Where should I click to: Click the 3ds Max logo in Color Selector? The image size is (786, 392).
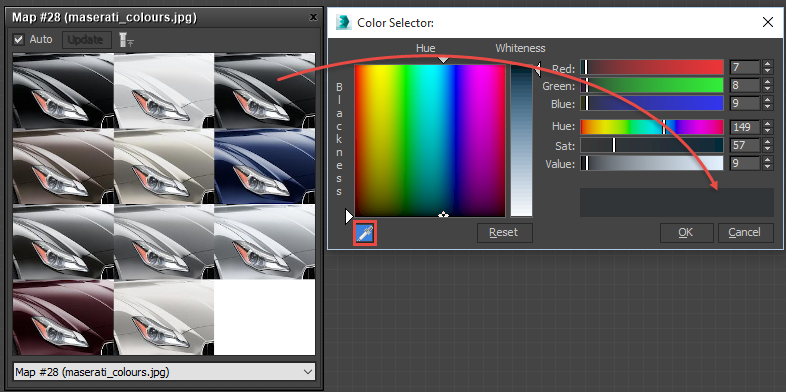coord(343,22)
